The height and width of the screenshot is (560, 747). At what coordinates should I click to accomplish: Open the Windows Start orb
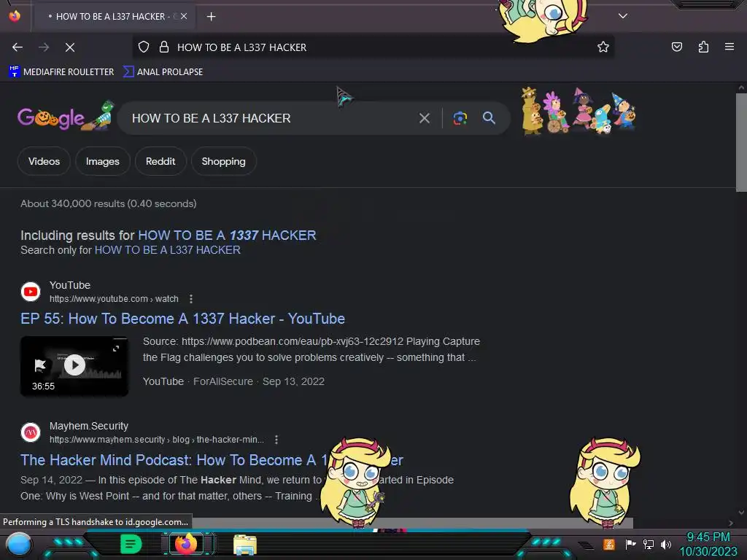pyautogui.click(x=18, y=544)
